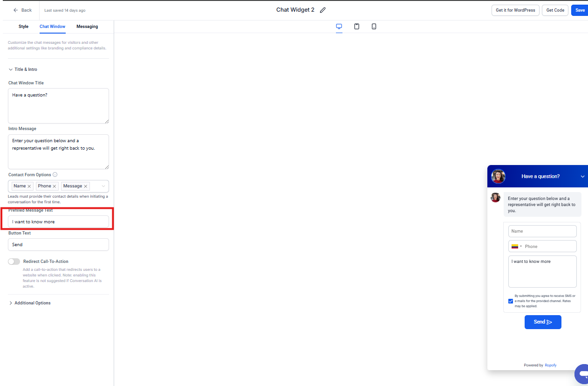Remove the Name tag from contact form options
The image size is (588, 386).
pyautogui.click(x=29, y=186)
